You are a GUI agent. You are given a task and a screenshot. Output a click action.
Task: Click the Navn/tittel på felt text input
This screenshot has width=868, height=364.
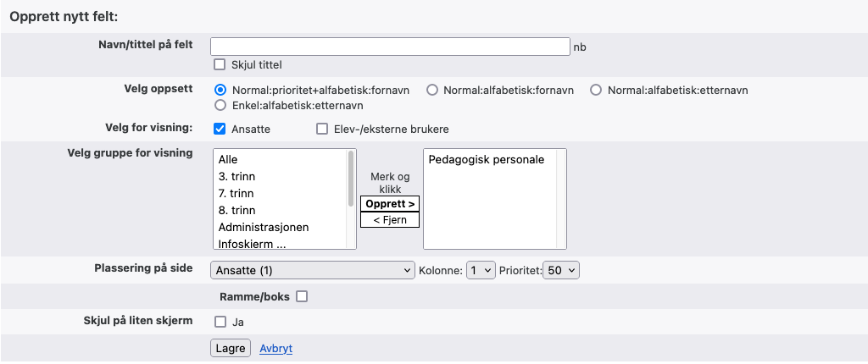coord(389,47)
